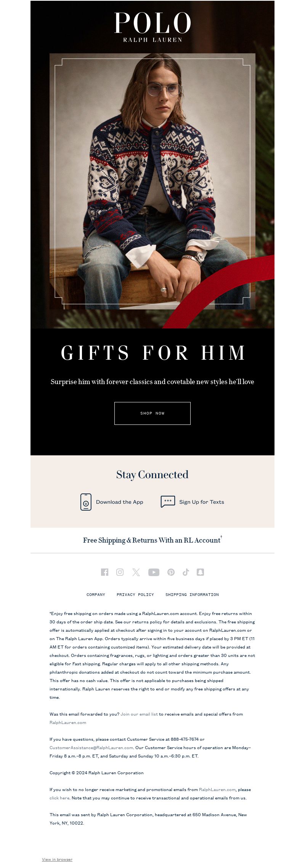Click the Polo Ralph Lauren logo
Viewport: 305px width, 868px height.
point(152,27)
